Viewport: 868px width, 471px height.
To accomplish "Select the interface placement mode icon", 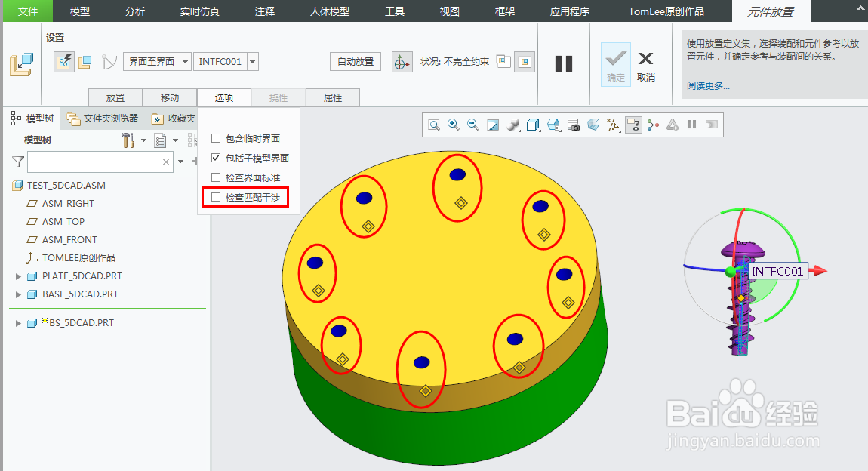I will tap(64, 61).
